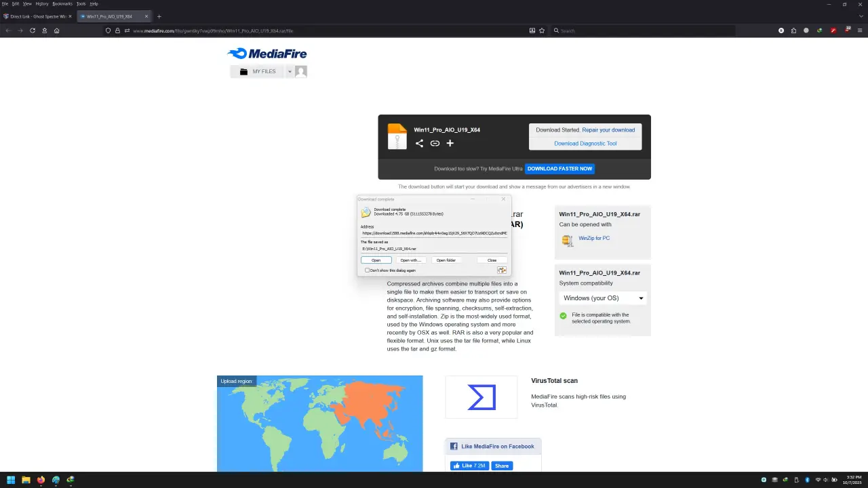Click the WinZip for PC link
The height and width of the screenshot is (488, 868).
[x=594, y=239]
